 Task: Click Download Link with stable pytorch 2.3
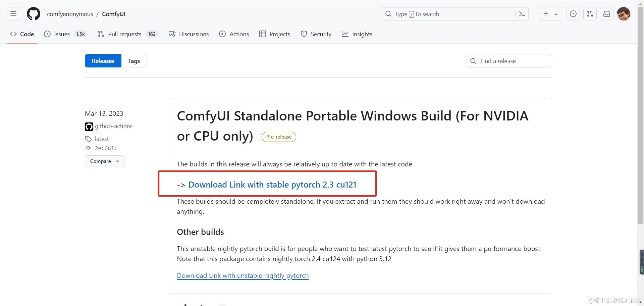pos(272,185)
